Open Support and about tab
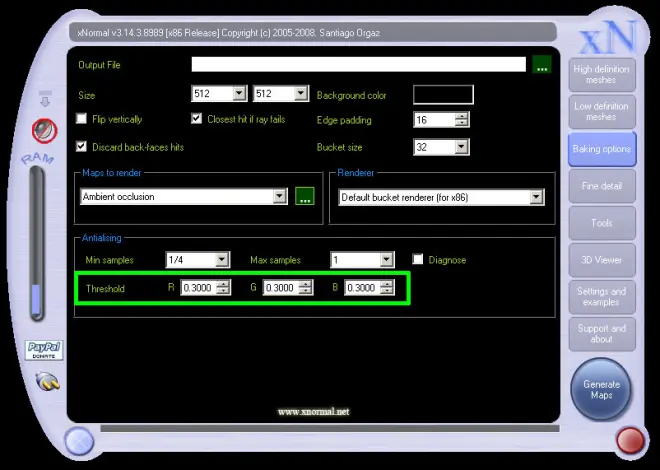Screen dimensions: 660x470 [601, 334]
